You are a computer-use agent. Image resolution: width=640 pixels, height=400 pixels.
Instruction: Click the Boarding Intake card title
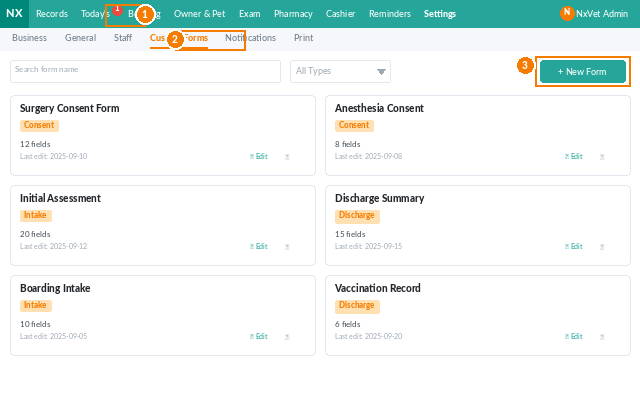click(x=55, y=288)
